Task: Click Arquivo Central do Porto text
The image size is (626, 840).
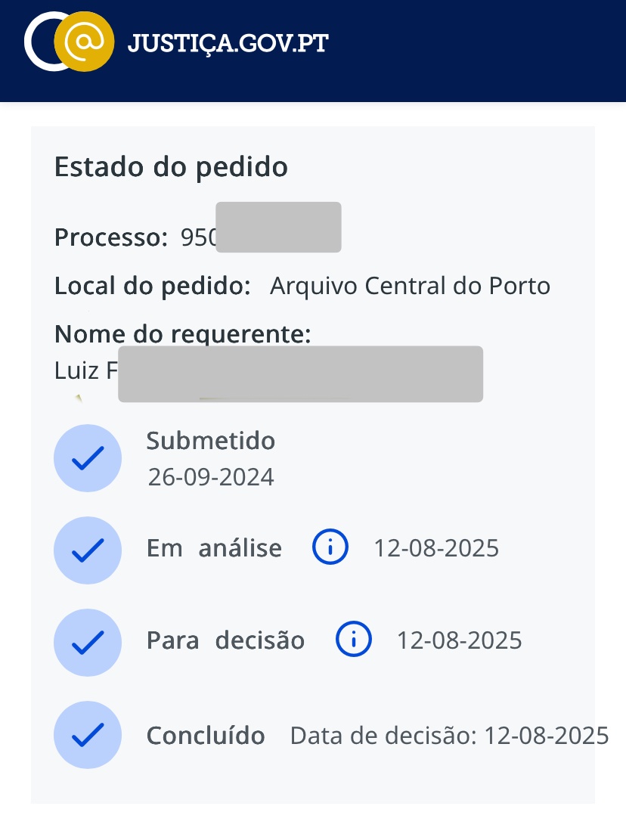Action: click(410, 287)
